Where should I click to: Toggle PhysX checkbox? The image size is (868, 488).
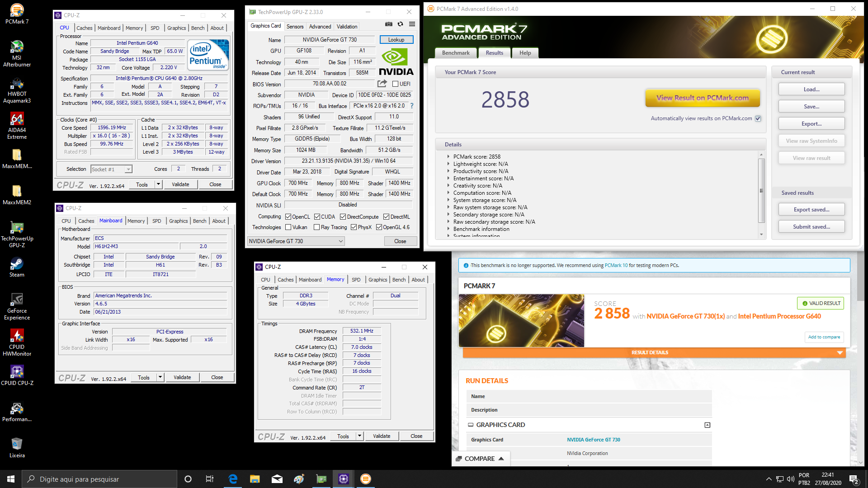click(x=354, y=227)
